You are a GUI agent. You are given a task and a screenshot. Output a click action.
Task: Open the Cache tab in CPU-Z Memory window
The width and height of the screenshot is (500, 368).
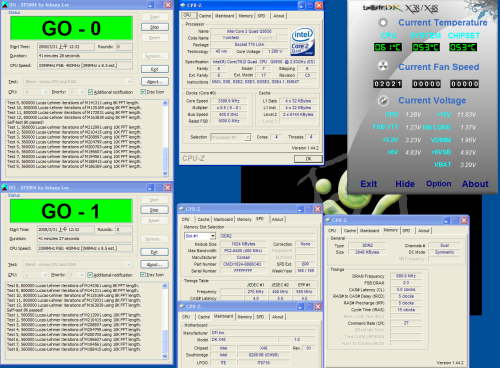point(350,230)
